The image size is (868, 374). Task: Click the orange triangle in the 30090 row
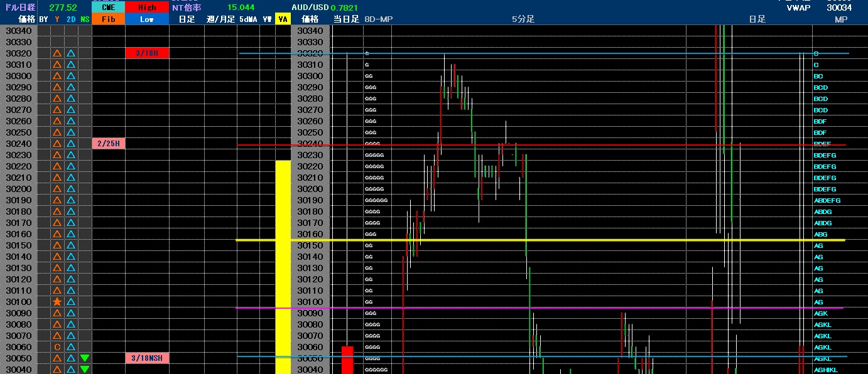coord(57,313)
